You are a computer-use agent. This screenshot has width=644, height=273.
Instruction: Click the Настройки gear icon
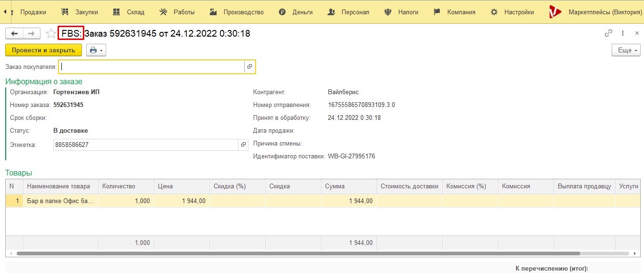point(495,12)
